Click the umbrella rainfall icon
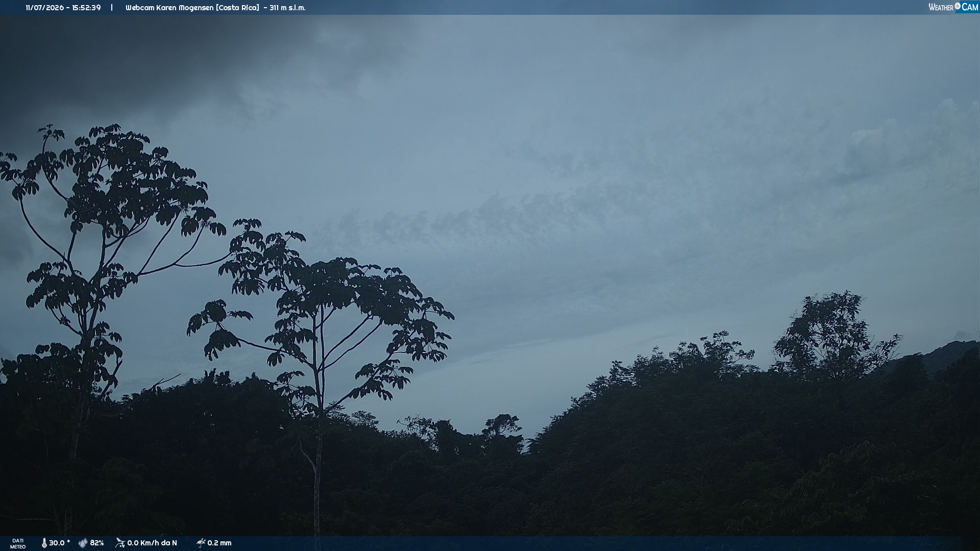 coord(201,543)
